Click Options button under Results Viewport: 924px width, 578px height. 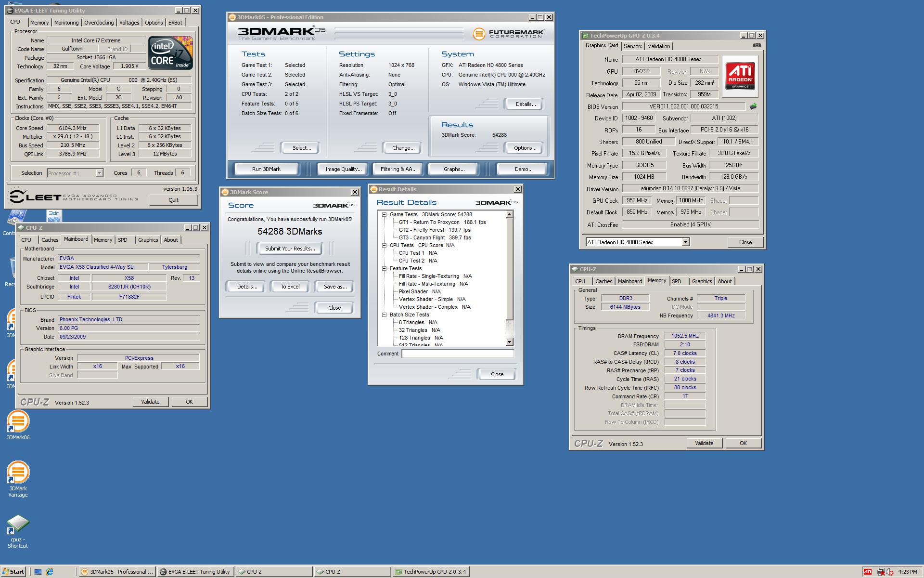[525, 148]
